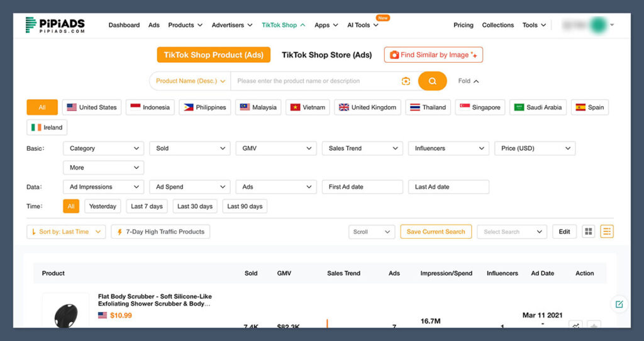Filter by Vietnam country
Viewport: 644px width, 341px height.
pyautogui.click(x=308, y=107)
